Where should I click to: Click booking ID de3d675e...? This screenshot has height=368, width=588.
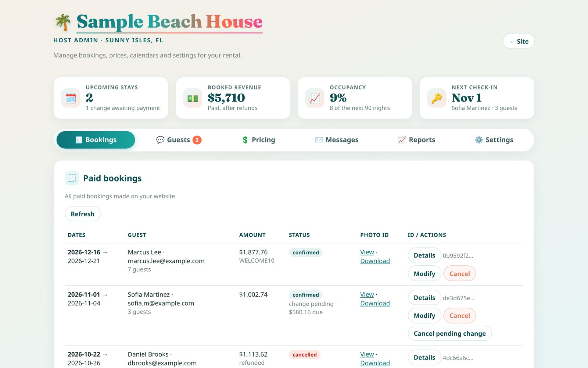[x=459, y=298]
